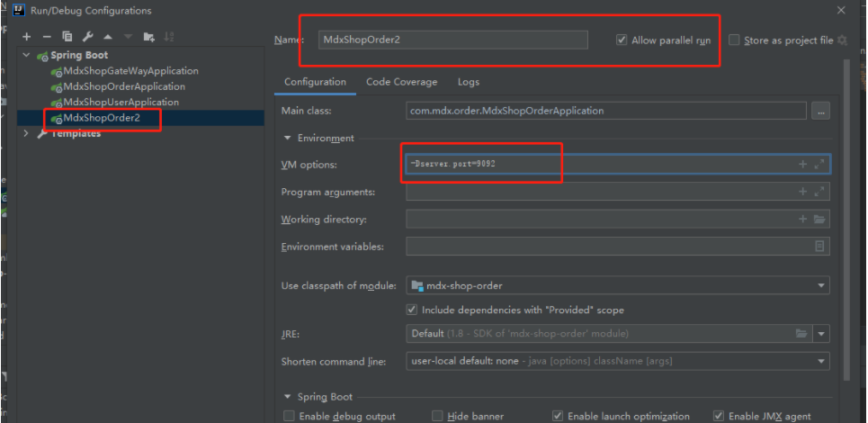Viewport: 868px width, 423px height.
Task: Select MdxShopGateWayApplication configuration
Action: pyautogui.click(x=130, y=71)
